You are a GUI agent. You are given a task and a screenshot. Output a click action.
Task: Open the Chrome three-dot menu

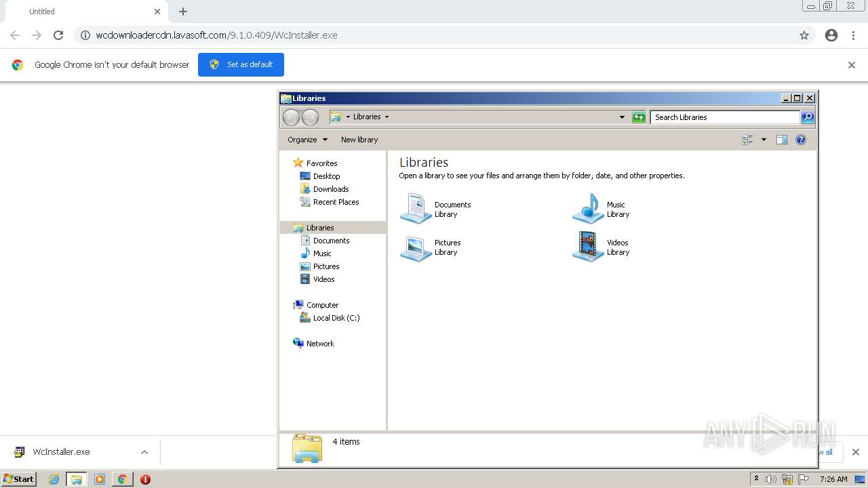(854, 35)
